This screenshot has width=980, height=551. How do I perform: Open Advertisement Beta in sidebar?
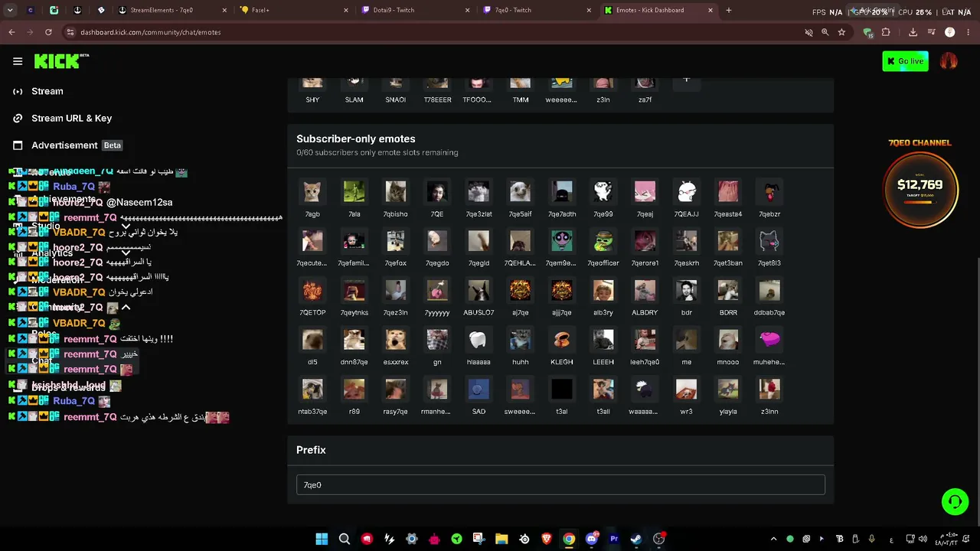tap(76, 145)
